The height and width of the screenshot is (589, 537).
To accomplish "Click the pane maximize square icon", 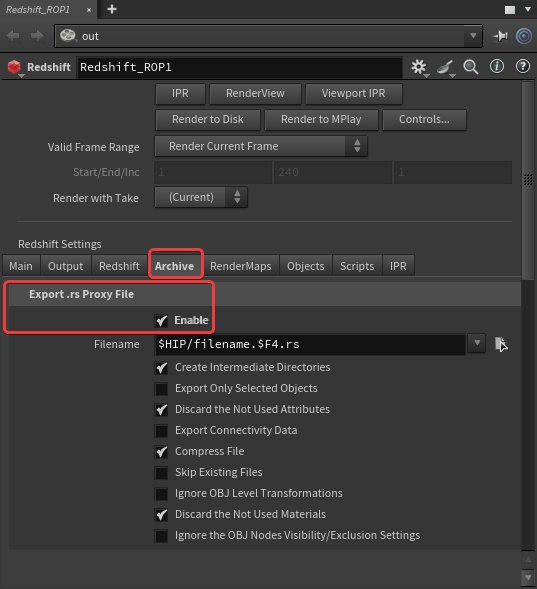I will [x=510, y=10].
